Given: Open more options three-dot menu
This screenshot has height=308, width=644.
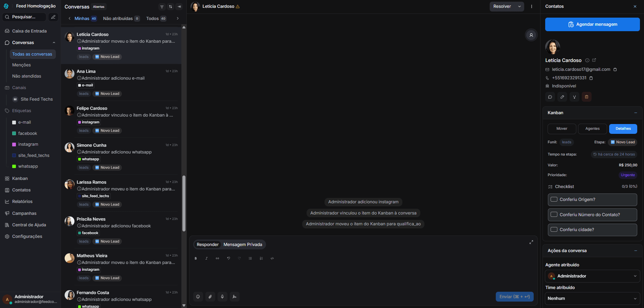Looking at the screenshot, I should click(532, 6).
